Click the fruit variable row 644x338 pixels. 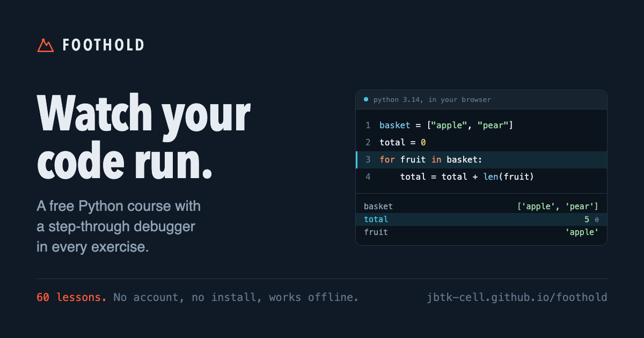point(481,232)
